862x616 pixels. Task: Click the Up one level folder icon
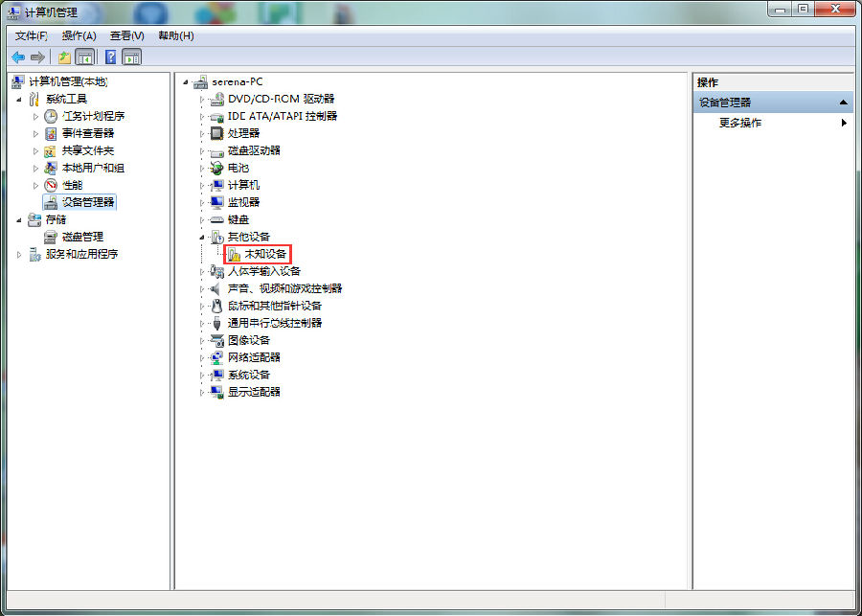[65, 57]
